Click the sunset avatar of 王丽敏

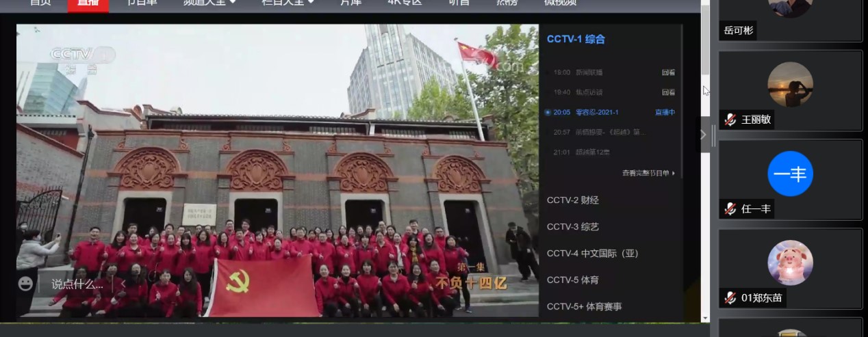point(790,85)
